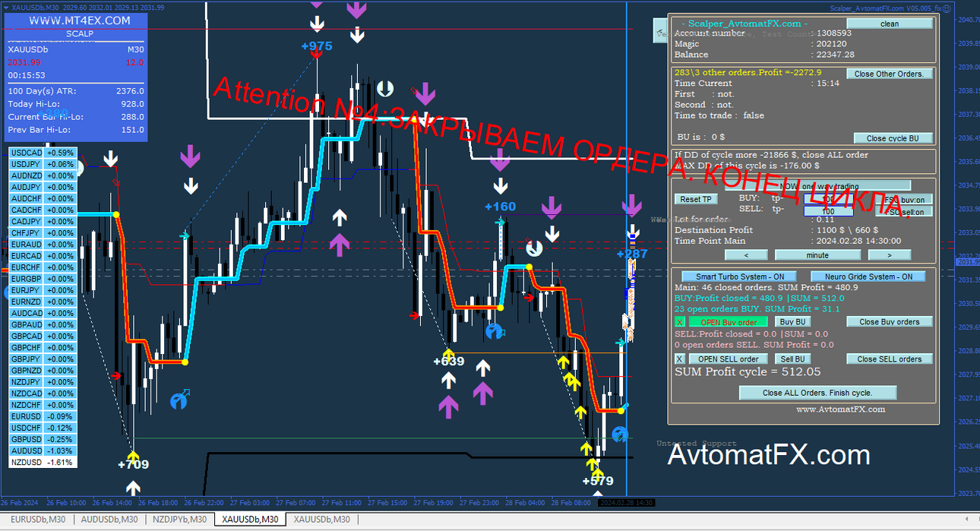The height and width of the screenshot is (531, 980).
Task: Click the green X beside OPEN Buy order
Action: (680, 322)
